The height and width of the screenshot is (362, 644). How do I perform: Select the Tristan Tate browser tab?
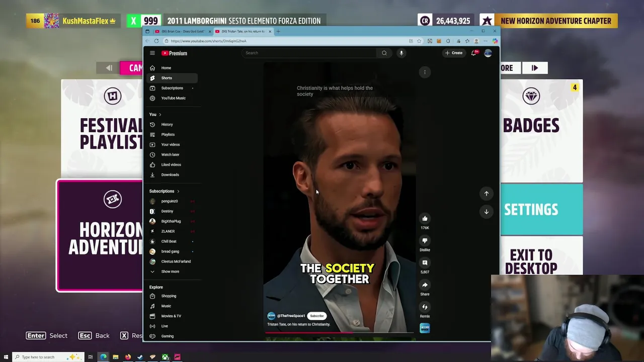243,31
